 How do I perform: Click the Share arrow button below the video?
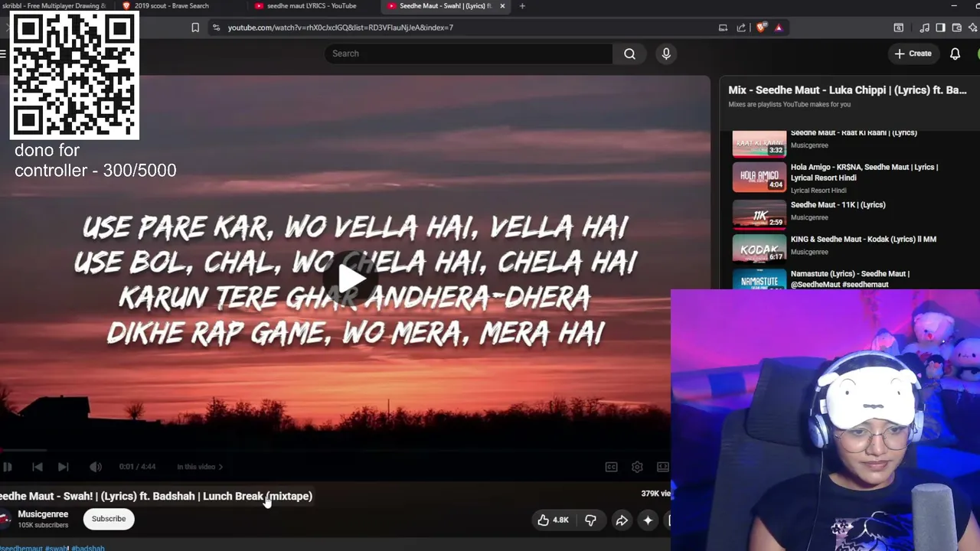622,520
